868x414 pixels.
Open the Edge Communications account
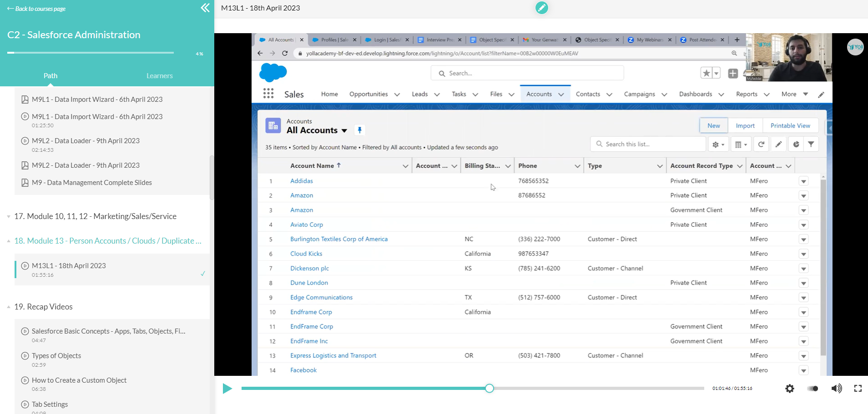[321, 298]
